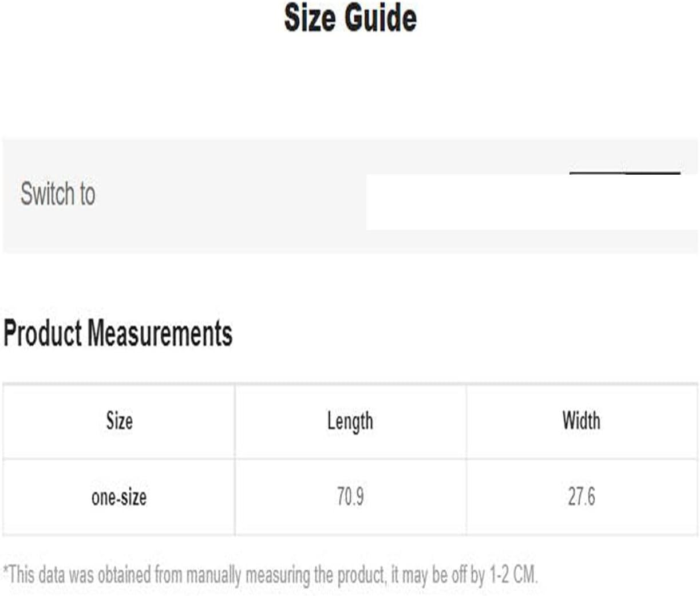This screenshot has height=596, width=700.
Task: Click the measurement disclaimer footnote text
Action: coord(270,575)
